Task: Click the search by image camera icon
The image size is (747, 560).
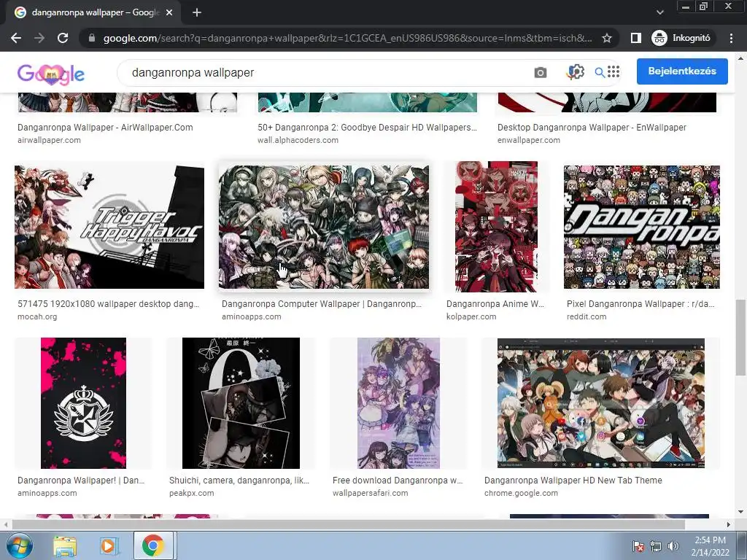Action: tap(541, 72)
